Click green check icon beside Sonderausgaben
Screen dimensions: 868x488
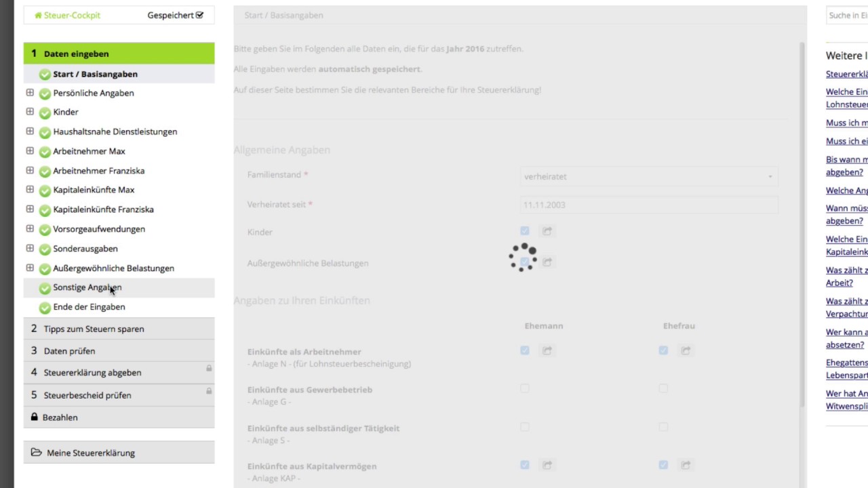pos(45,249)
